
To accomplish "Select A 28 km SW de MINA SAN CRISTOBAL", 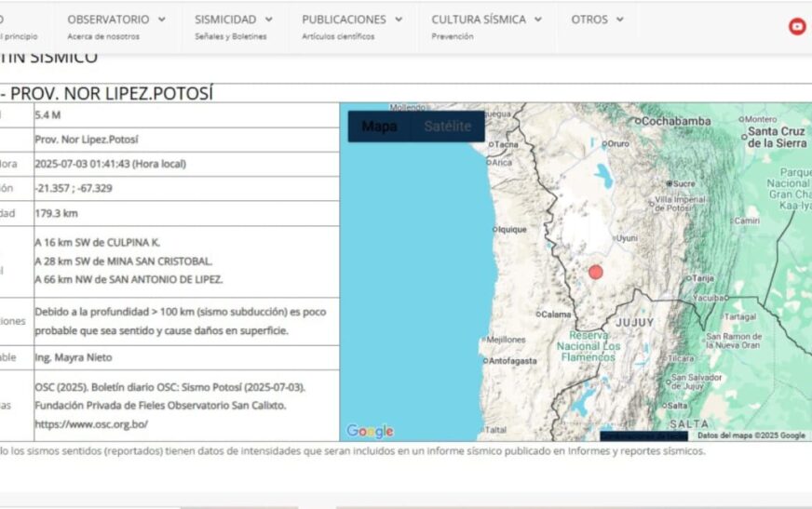I will point(123,261).
